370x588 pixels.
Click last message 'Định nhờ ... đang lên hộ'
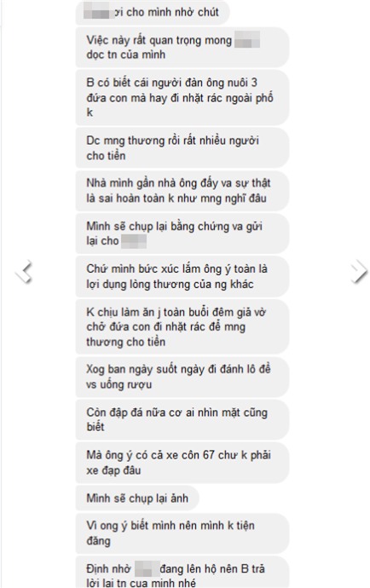pos(182,573)
